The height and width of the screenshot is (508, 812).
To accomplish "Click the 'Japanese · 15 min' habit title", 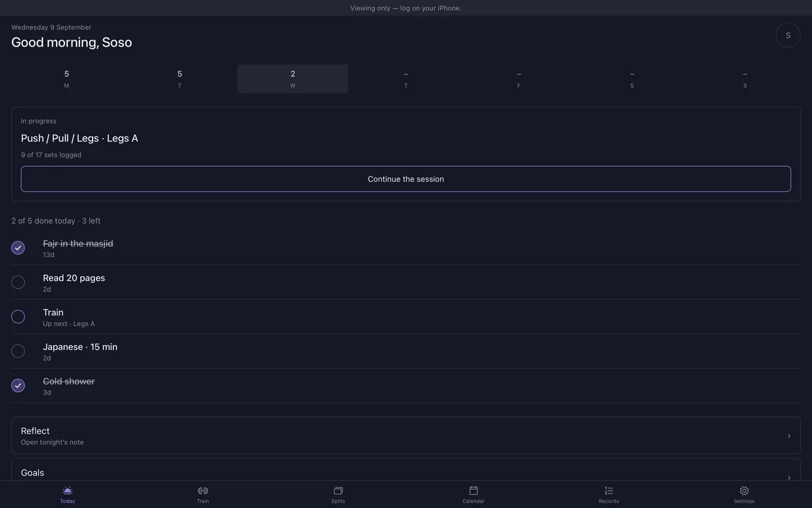I will (80, 347).
